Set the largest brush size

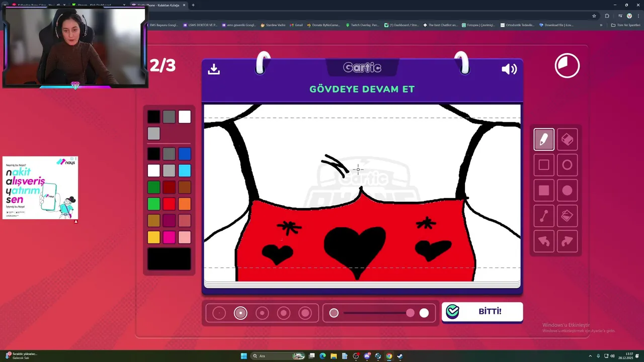(305, 313)
